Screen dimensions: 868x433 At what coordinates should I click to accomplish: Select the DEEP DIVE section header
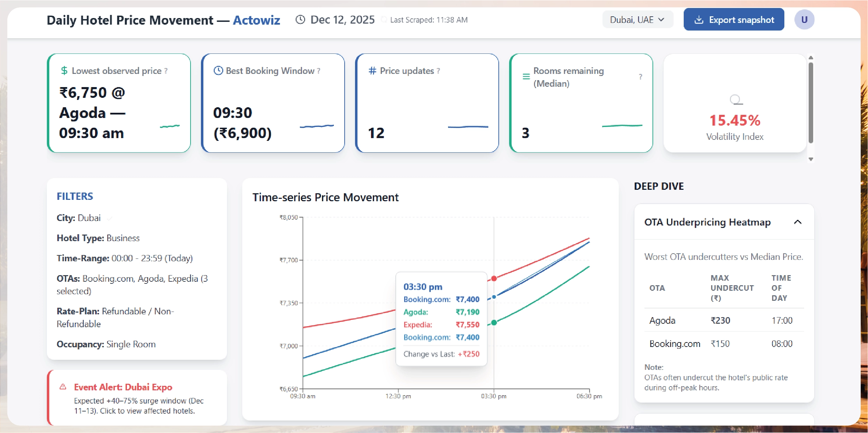click(659, 186)
